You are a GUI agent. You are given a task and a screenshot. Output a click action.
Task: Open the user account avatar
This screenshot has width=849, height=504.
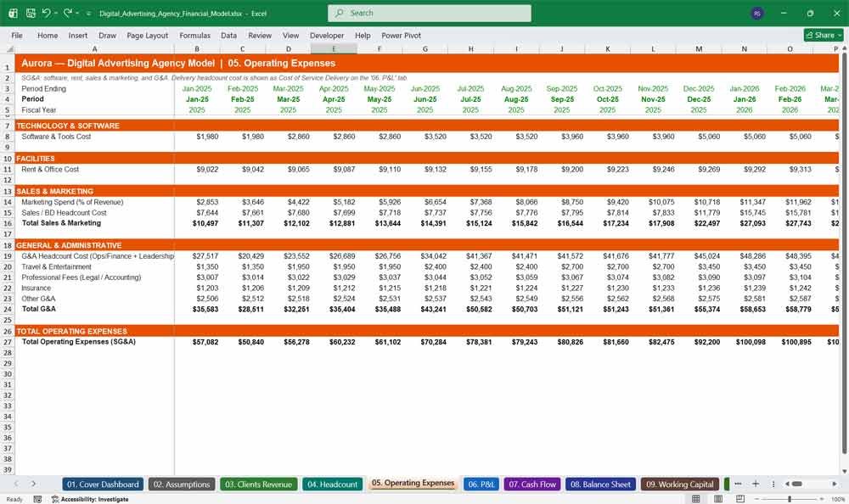(x=757, y=13)
